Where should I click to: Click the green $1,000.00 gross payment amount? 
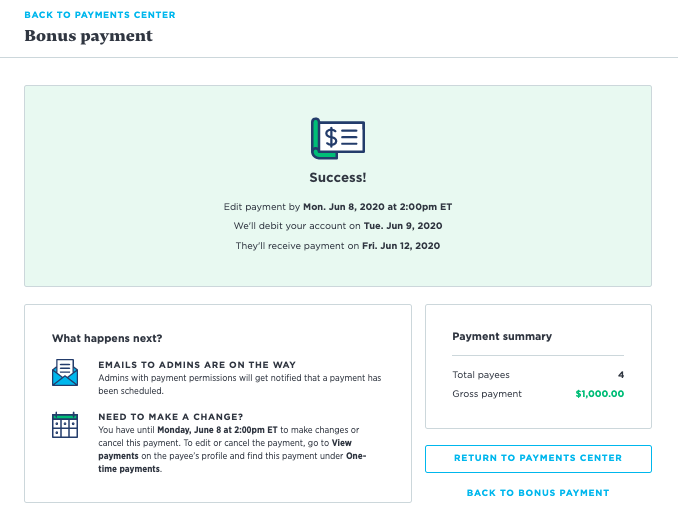[600, 394]
